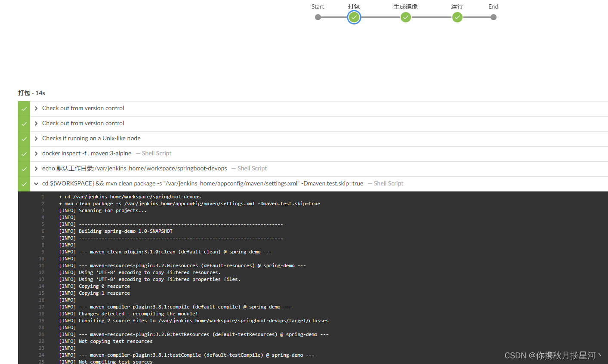Screen dimensions: 608x364
Task: Select log line number 6
Action: pos(43,231)
